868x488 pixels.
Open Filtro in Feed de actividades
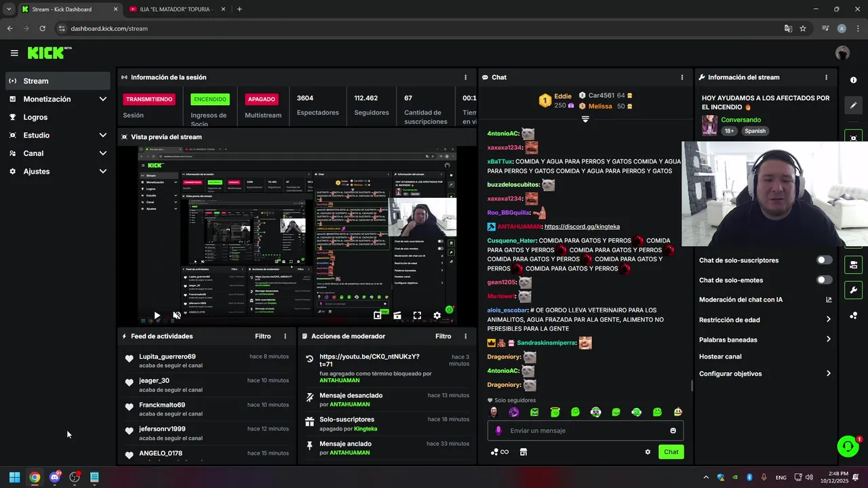262,336
